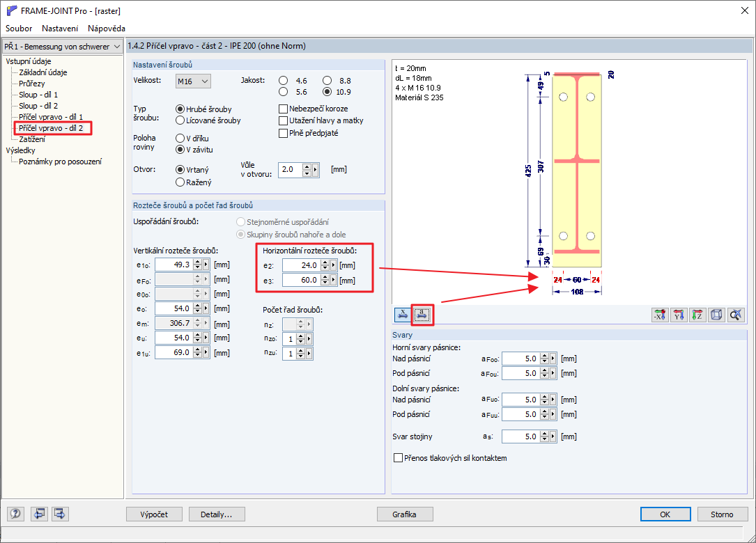756x543 pixels.
Task: Open picker arrow beside Svar stojiny field
Action: (x=553, y=436)
